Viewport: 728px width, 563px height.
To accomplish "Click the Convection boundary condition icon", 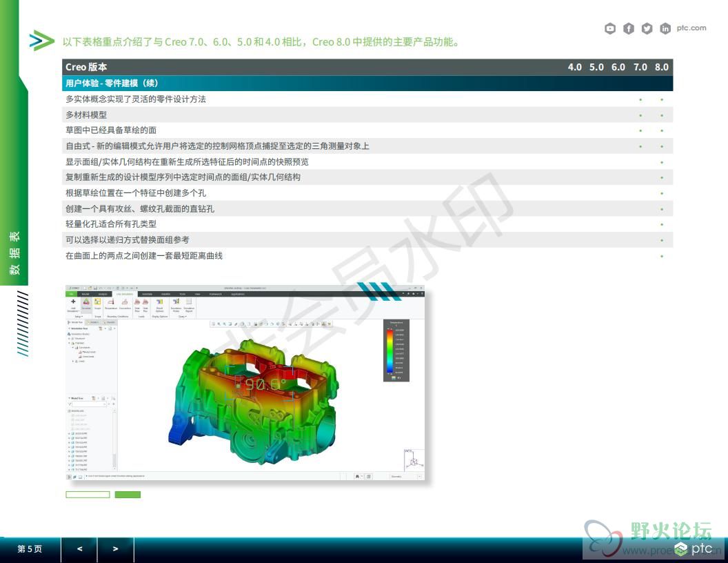I will point(125,302).
